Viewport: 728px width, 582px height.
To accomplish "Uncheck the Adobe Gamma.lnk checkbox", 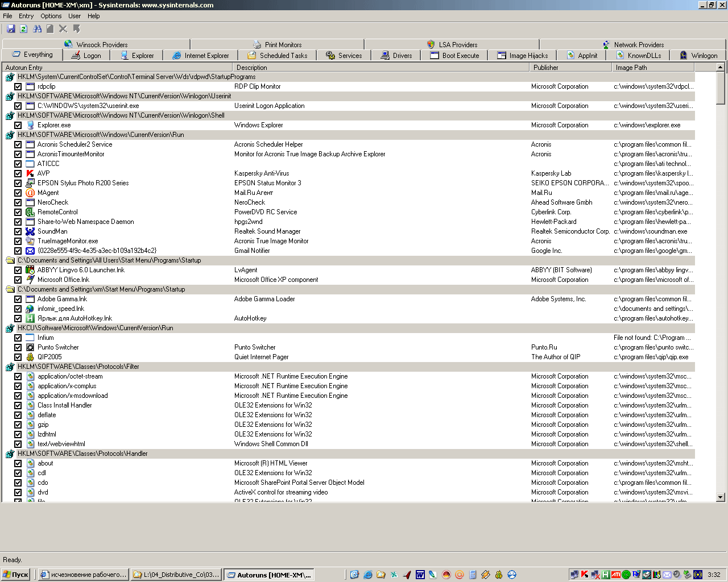I will (x=18, y=299).
